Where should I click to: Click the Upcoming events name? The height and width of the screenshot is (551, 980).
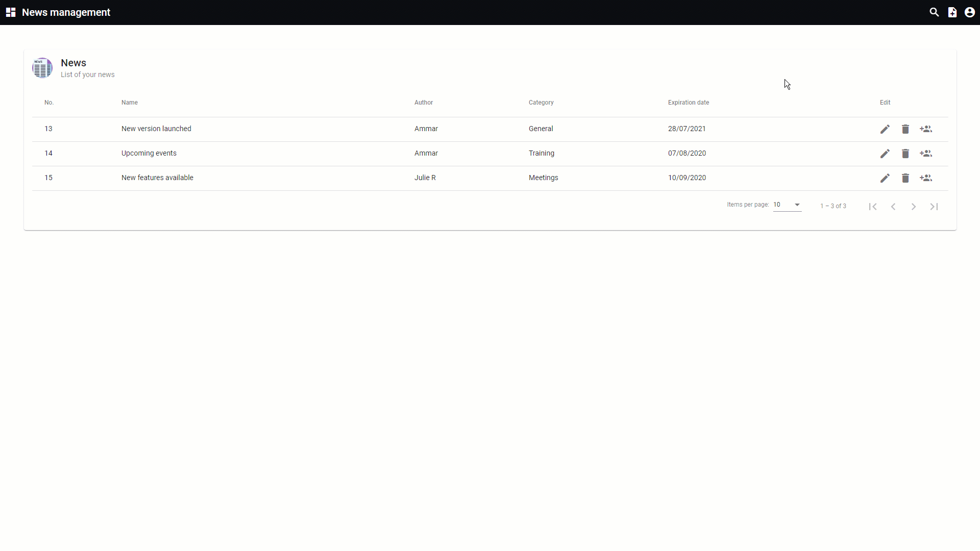149,153
